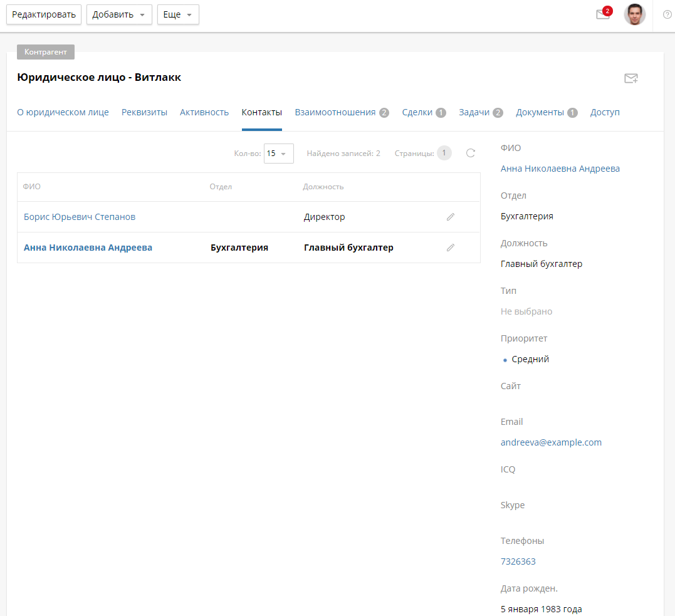675x616 pixels.
Task: Click the send email icon beside company title
Action: point(631,78)
